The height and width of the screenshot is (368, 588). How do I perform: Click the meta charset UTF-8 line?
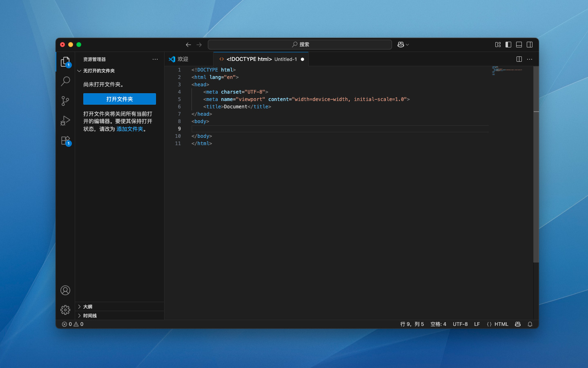click(x=236, y=92)
